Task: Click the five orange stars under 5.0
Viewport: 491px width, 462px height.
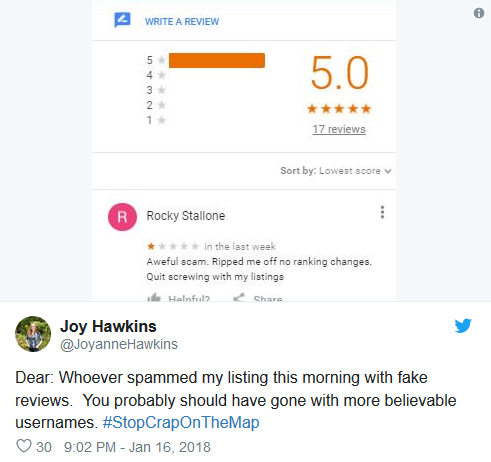Action: [x=339, y=109]
